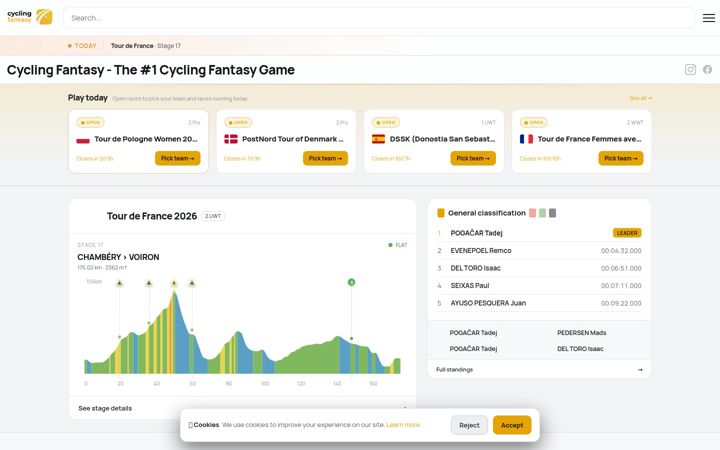Click Pick team for DSSK Donostia San Sebastian
The width and height of the screenshot is (720, 450).
coord(473,158)
